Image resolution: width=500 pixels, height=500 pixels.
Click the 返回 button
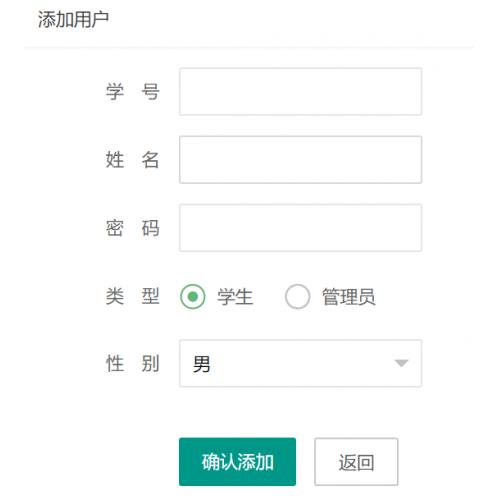(356, 462)
